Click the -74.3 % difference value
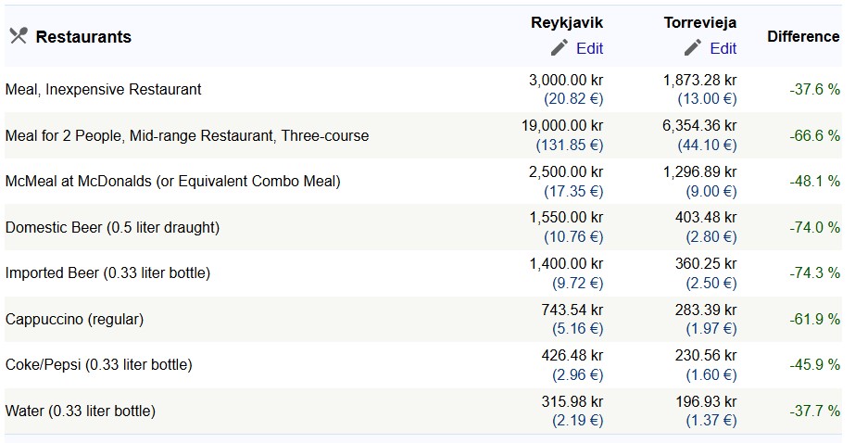Screen dimensions: 868x443 815,273
